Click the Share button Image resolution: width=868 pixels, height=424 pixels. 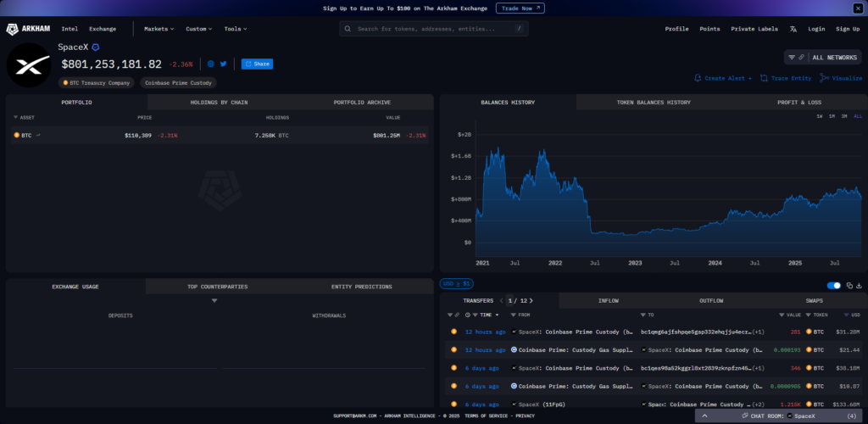tap(257, 64)
